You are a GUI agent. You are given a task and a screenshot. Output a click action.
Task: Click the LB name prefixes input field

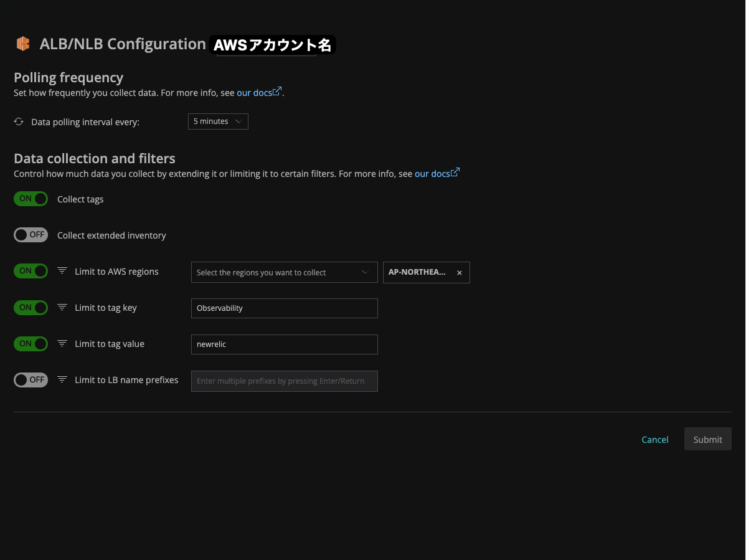[x=285, y=381]
